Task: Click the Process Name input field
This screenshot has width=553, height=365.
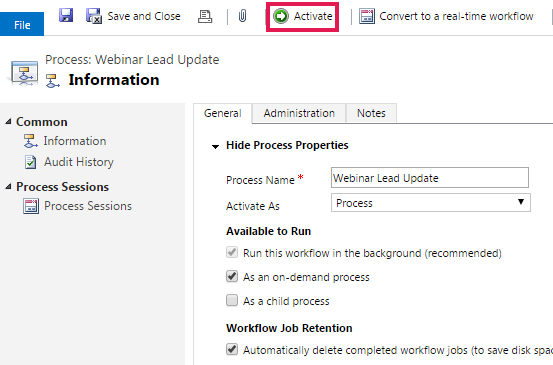Action: 430,178
